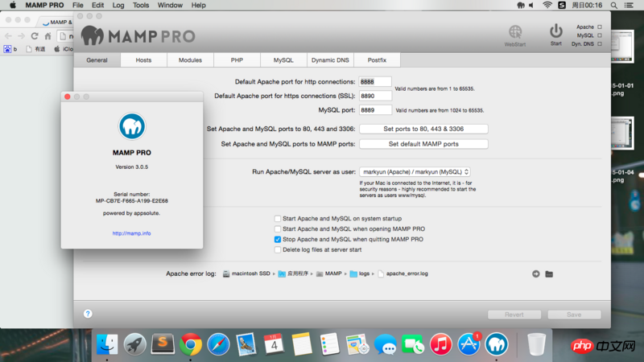Switch to the PHP tab
644x362 pixels.
(237, 60)
